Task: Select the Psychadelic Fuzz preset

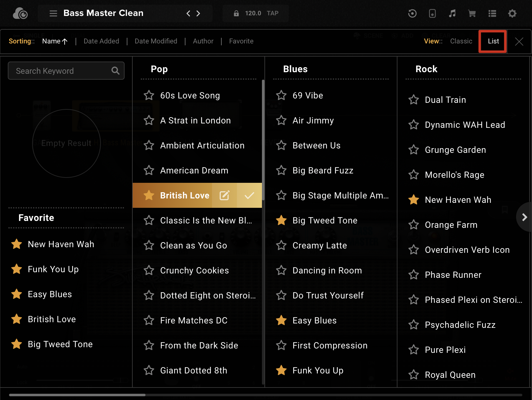Action: coord(460,325)
